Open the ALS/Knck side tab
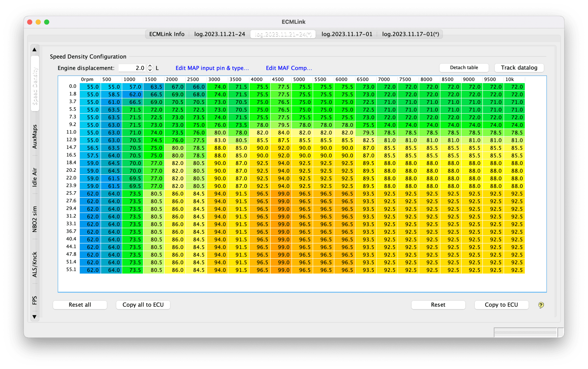 (x=35, y=264)
